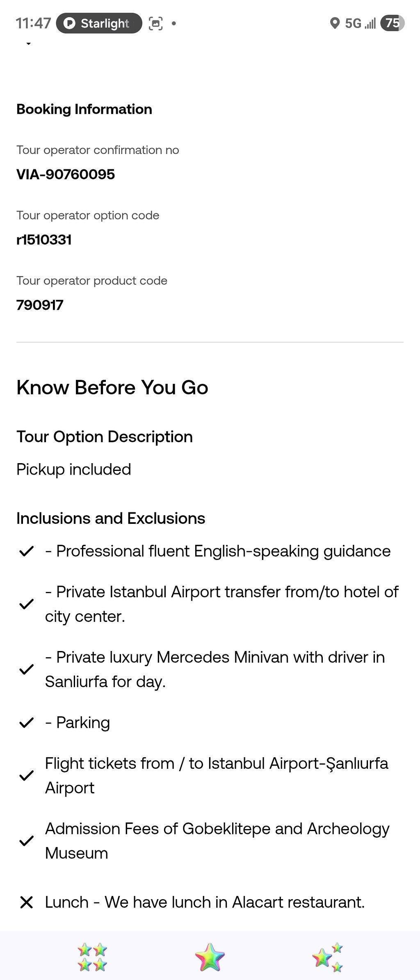Select the Booking Information section title

pos(84,109)
